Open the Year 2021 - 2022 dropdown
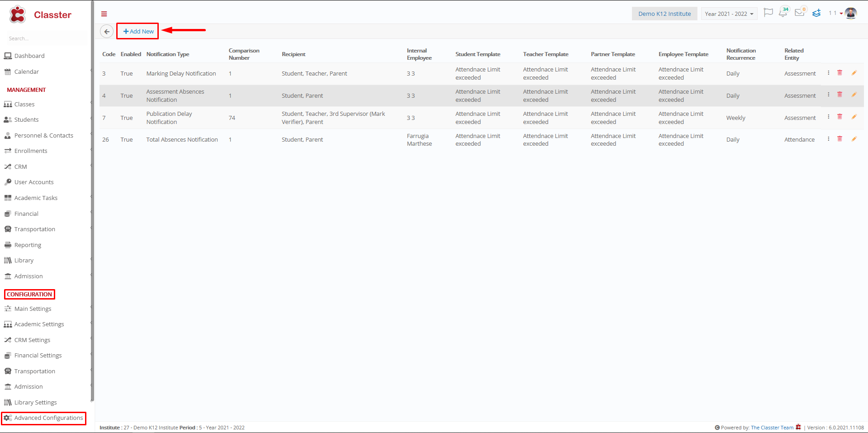This screenshot has height=433, width=868. tap(729, 14)
